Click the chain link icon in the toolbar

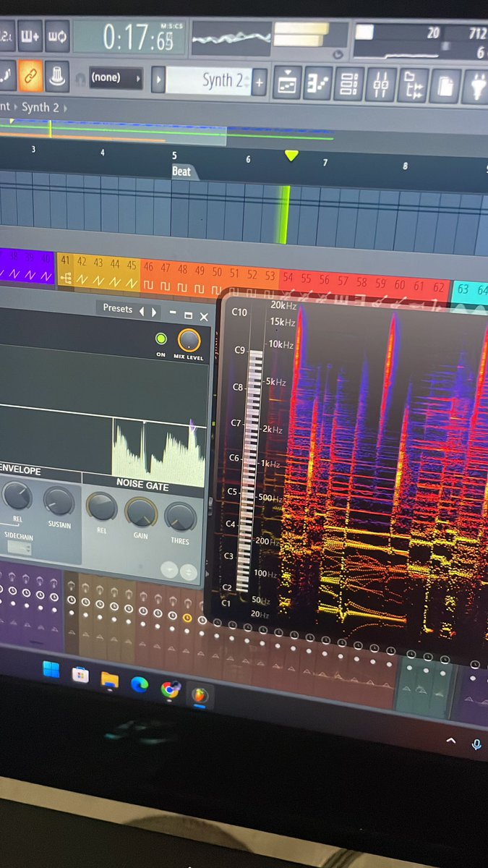coord(31,75)
